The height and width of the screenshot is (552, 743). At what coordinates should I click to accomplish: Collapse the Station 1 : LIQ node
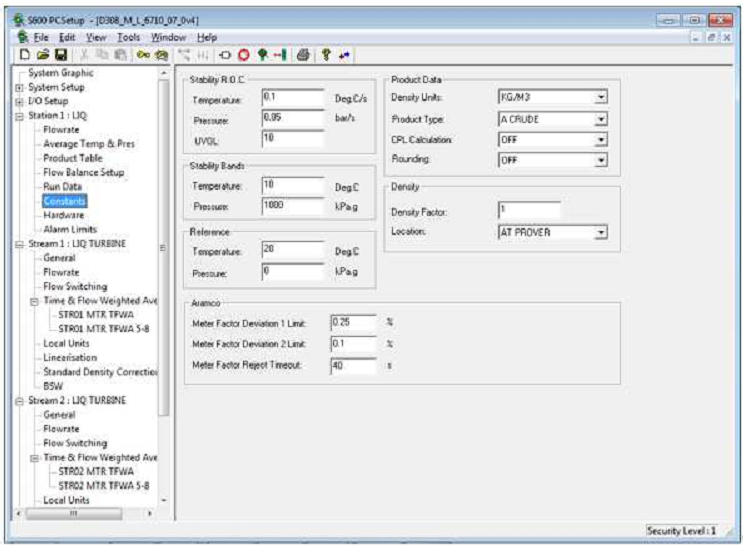(x=19, y=116)
